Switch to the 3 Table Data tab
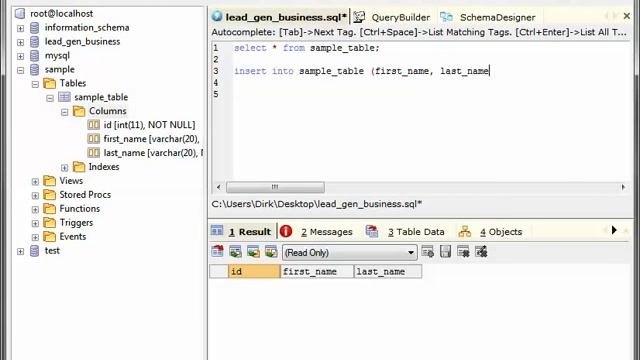Viewport: 640px width, 360px height. coord(406,231)
